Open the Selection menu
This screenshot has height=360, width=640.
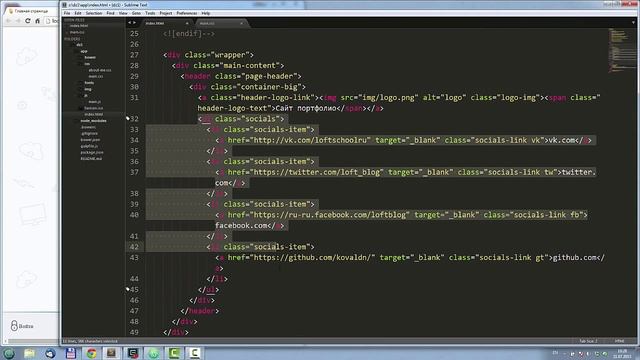click(x=94, y=13)
